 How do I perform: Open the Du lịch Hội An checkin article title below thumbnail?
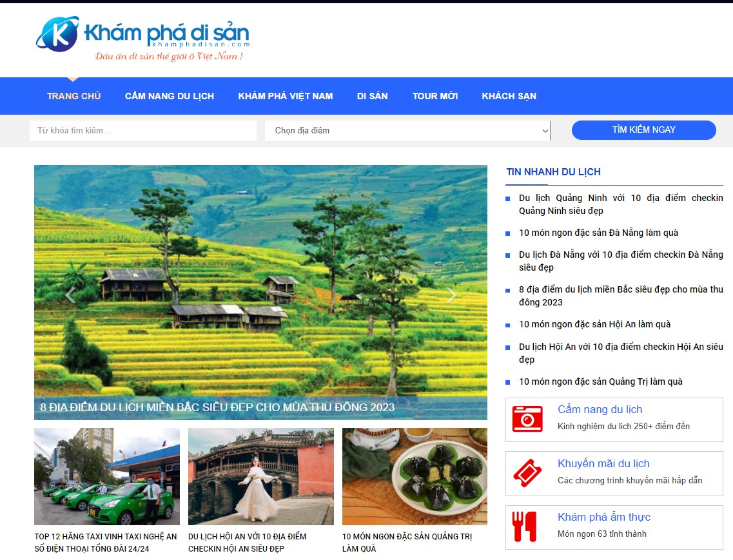click(x=248, y=542)
